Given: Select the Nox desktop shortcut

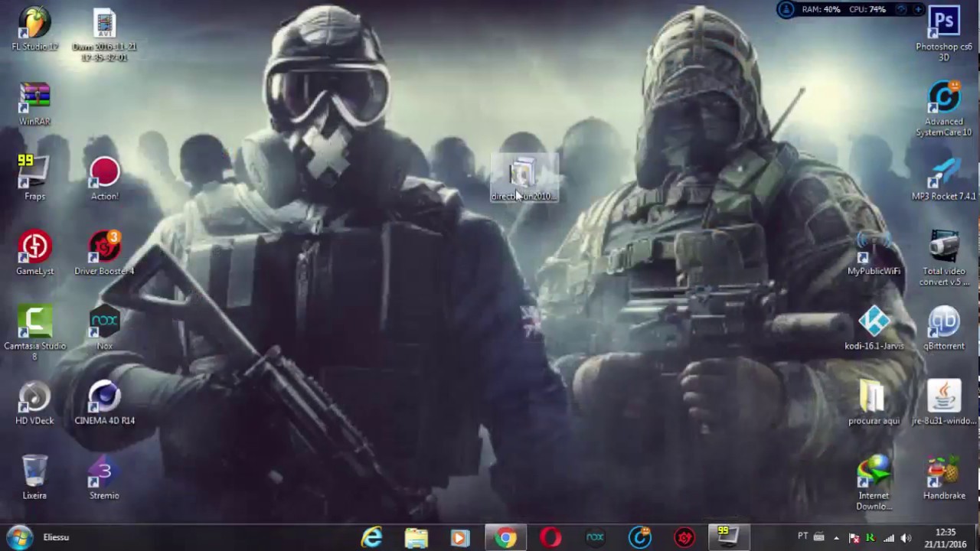Looking at the screenshot, I should [105, 328].
